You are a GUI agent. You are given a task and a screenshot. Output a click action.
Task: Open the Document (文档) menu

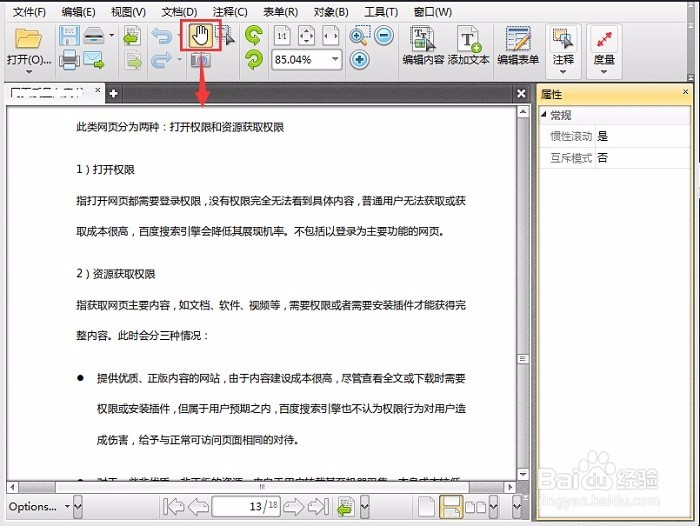tap(179, 12)
